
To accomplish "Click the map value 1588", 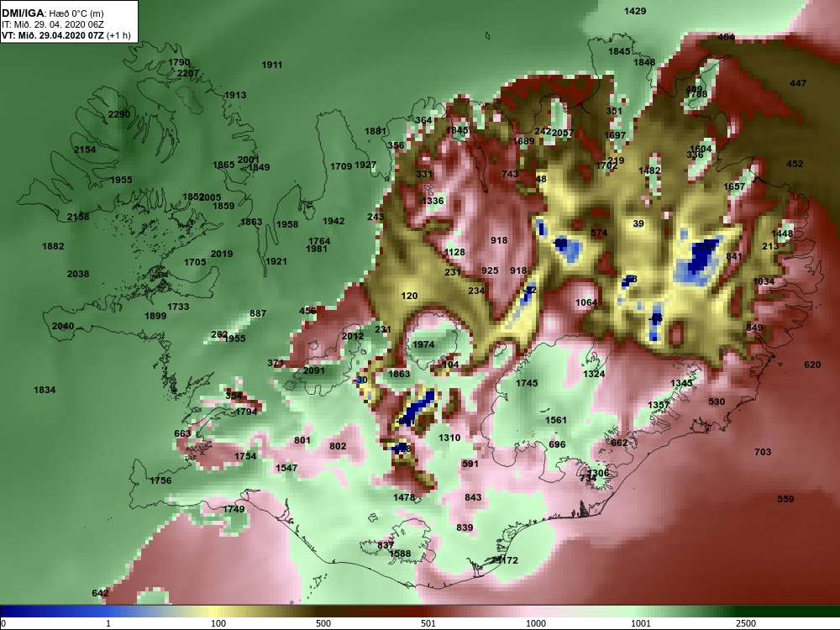I will point(400,554).
